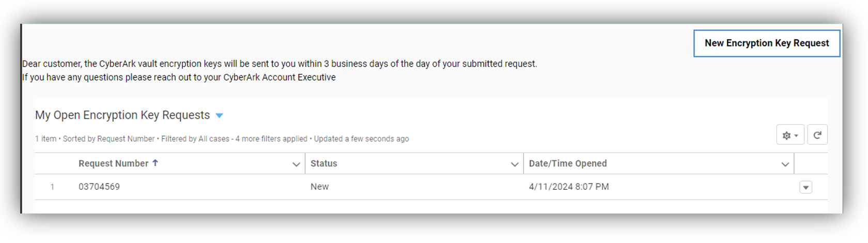This screenshot has width=868, height=243.
Task: Select the 4/11/2024 8:07 PM date cell
Action: click(x=568, y=187)
